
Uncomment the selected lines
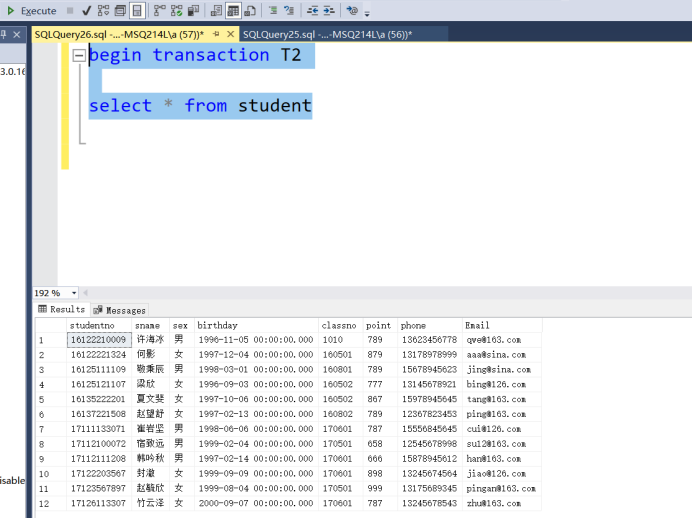(x=289, y=11)
